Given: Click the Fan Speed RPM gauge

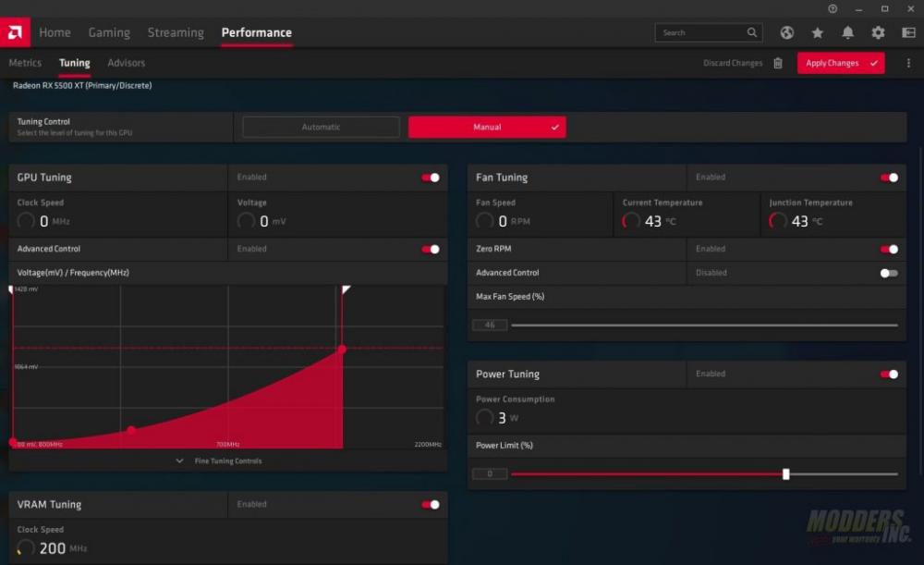Looking at the screenshot, I should (484, 221).
